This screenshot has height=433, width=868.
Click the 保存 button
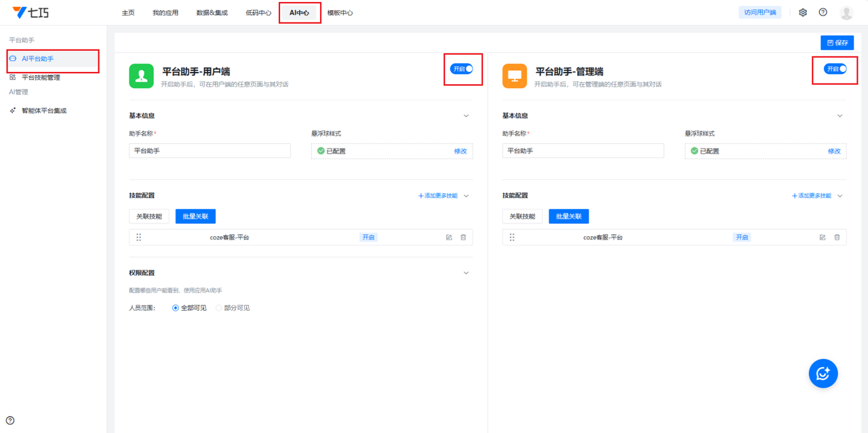coord(837,43)
